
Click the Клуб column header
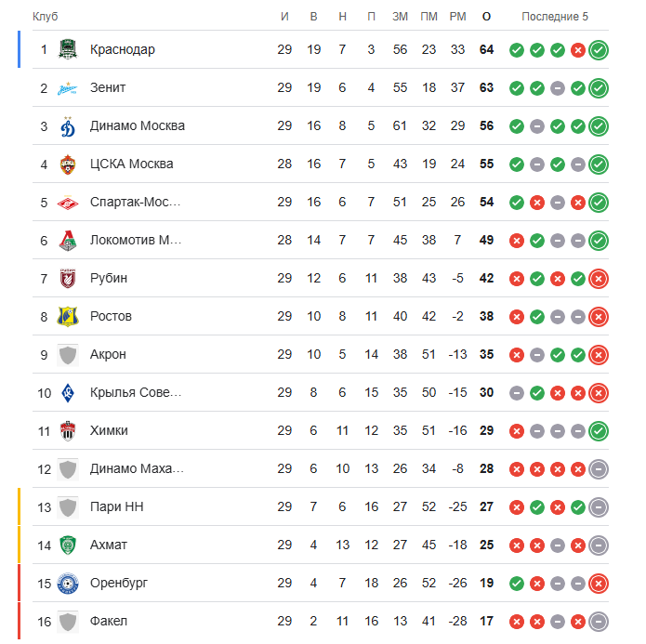(x=45, y=17)
